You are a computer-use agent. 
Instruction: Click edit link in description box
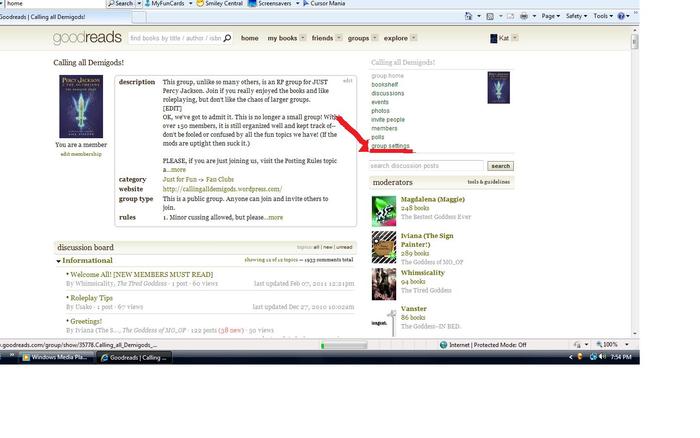pos(347,81)
